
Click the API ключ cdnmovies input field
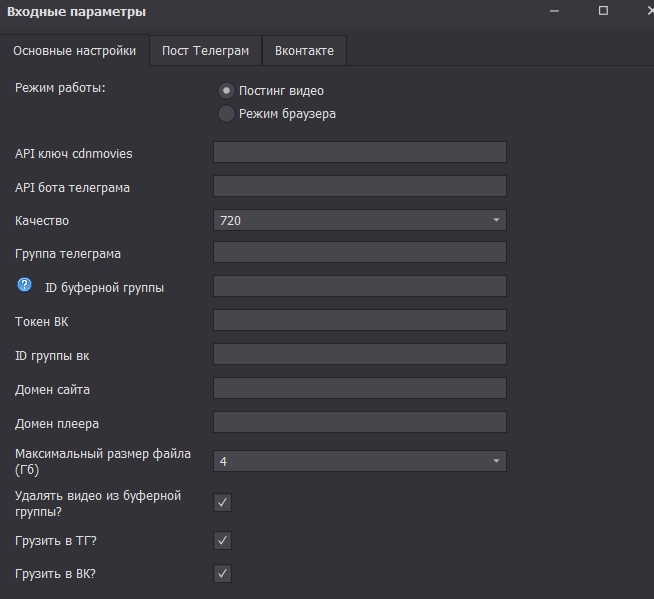tap(359, 152)
